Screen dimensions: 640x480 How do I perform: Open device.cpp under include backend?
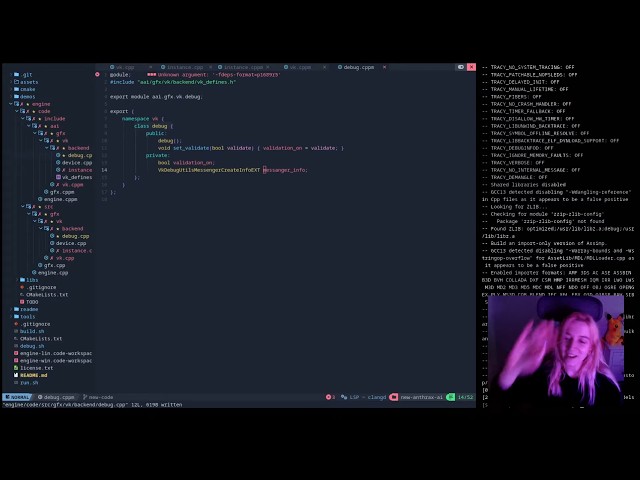tap(74, 162)
